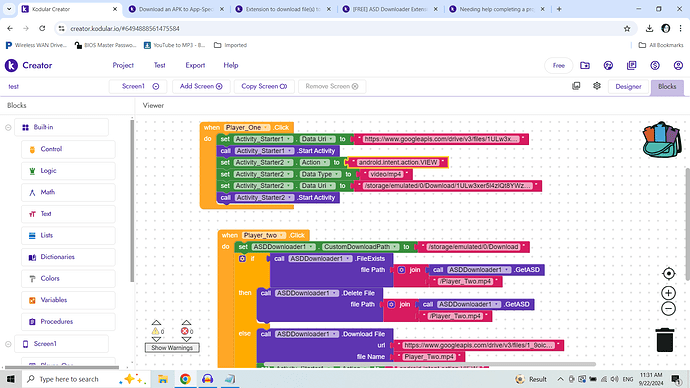Screen dimensions: 690x388
Task: Click the blocks panel horizontal scrollbar
Action: point(62,367)
